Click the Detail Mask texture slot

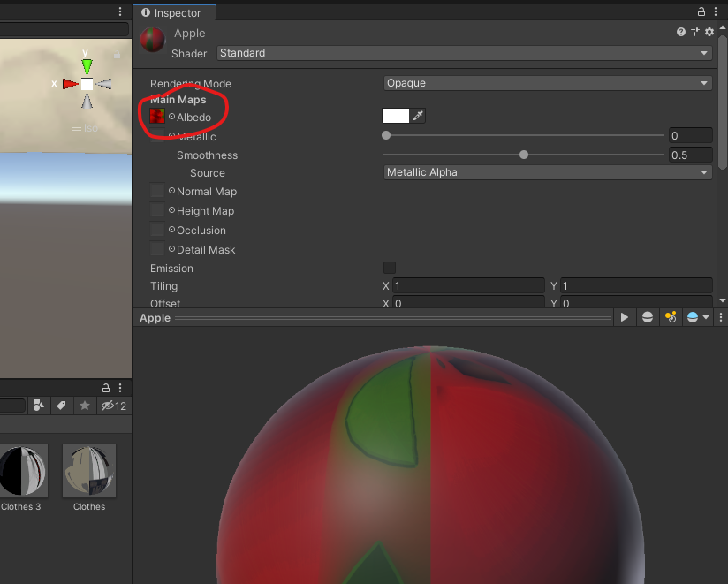157,249
